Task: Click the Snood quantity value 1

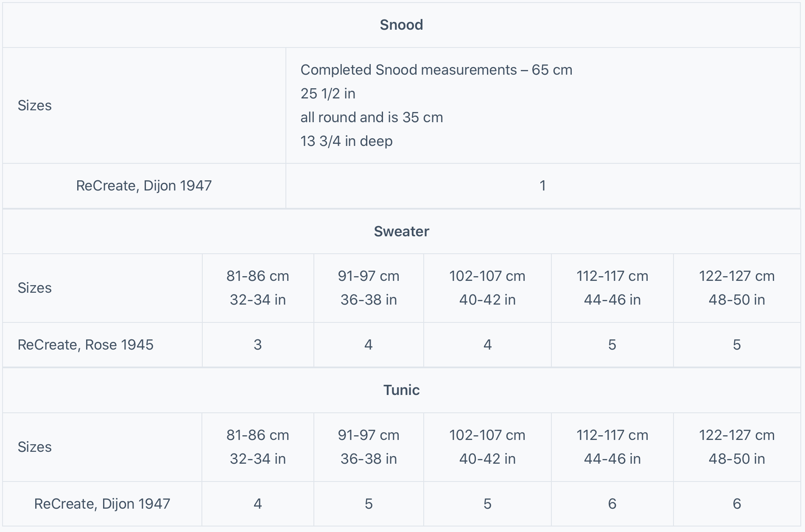Action: 542,186
